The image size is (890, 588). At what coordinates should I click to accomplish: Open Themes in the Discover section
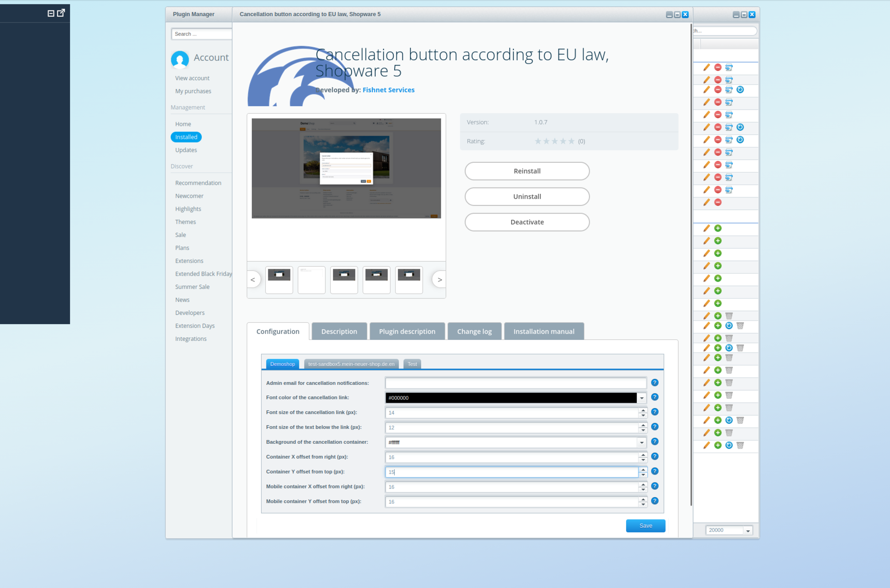pyautogui.click(x=185, y=222)
